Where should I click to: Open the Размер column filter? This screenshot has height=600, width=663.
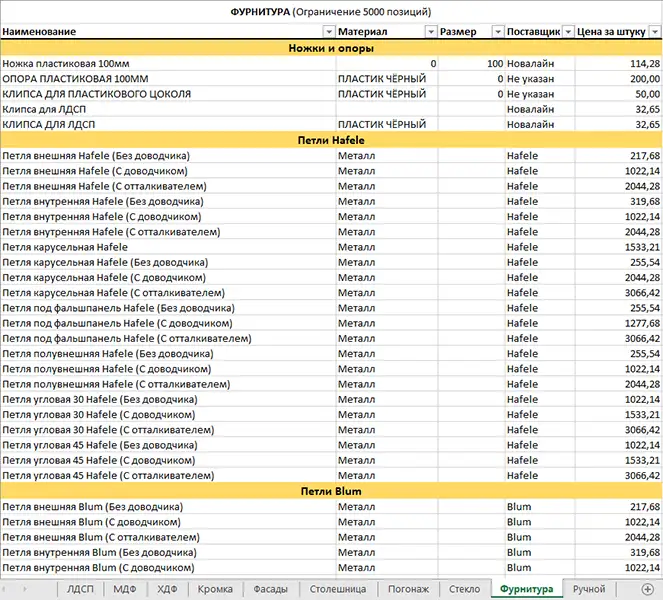(x=496, y=32)
